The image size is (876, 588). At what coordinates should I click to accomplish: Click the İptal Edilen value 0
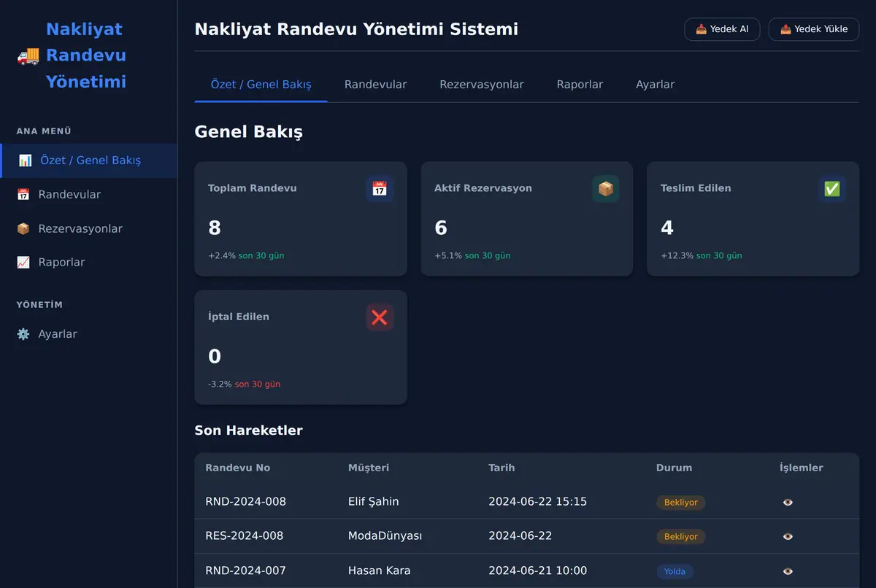(215, 357)
